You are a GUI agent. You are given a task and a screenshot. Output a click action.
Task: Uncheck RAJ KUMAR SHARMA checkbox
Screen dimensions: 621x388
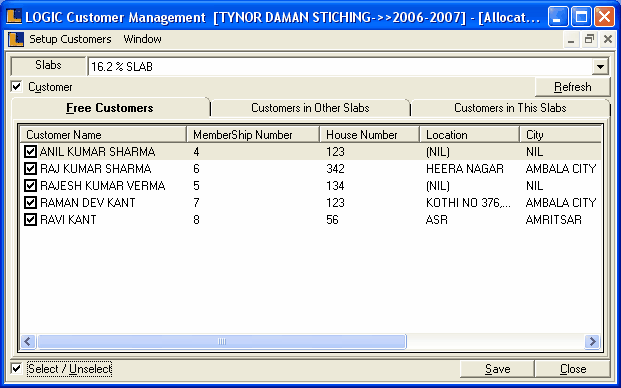click(30, 169)
